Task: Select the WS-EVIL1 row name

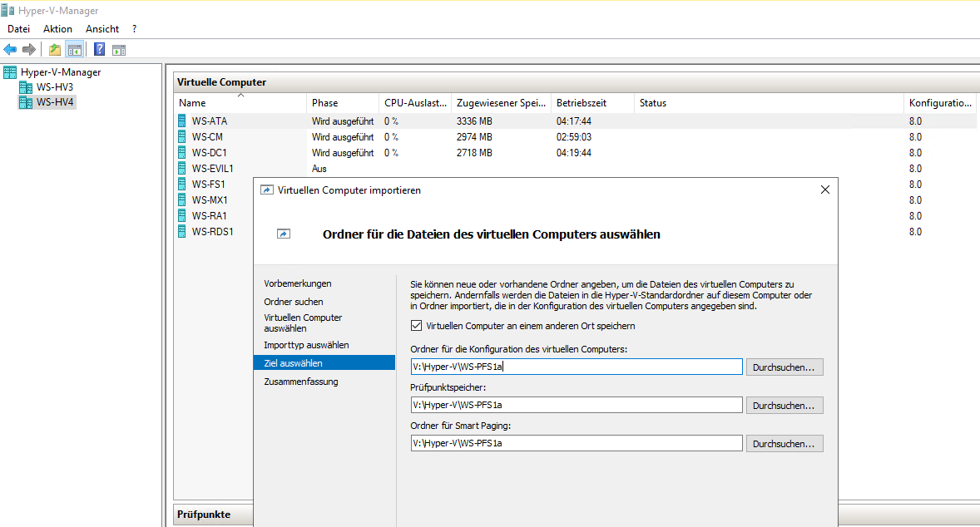Action: click(212, 169)
